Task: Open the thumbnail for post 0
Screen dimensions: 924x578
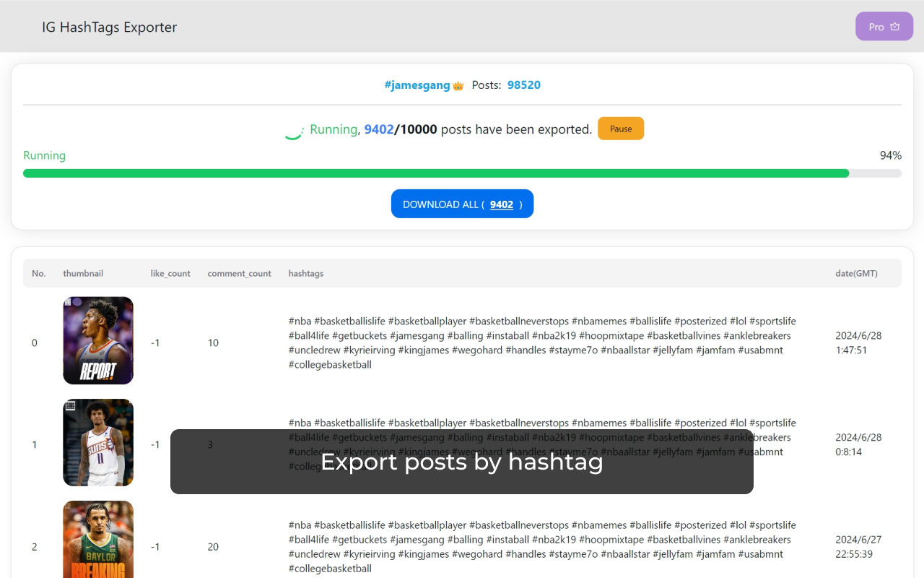Action: coord(98,340)
